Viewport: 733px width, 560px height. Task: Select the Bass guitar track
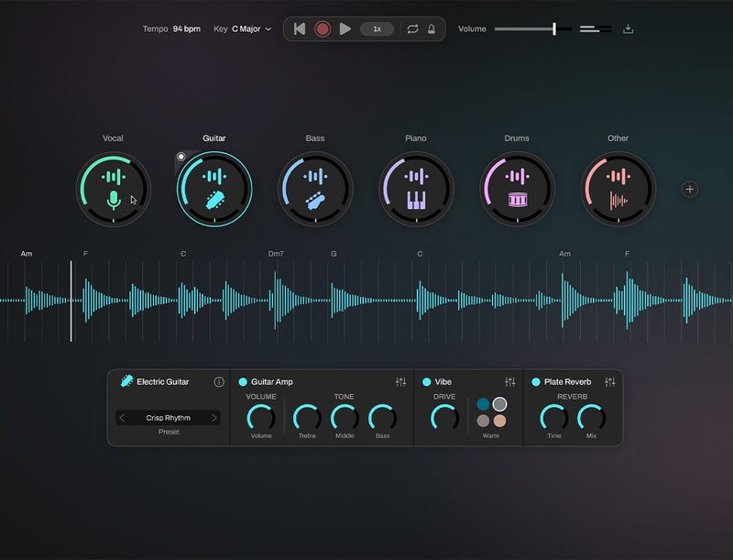tap(315, 189)
